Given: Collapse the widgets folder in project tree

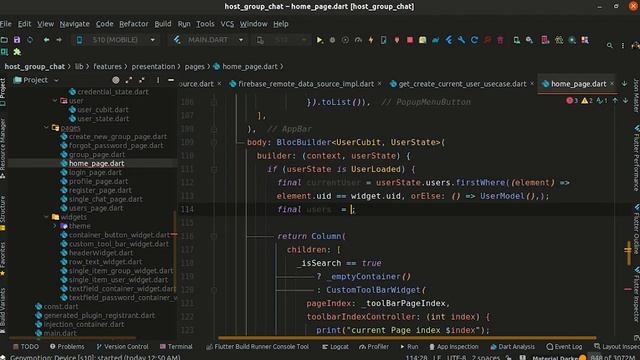Looking at the screenshot, I should 46,217.
